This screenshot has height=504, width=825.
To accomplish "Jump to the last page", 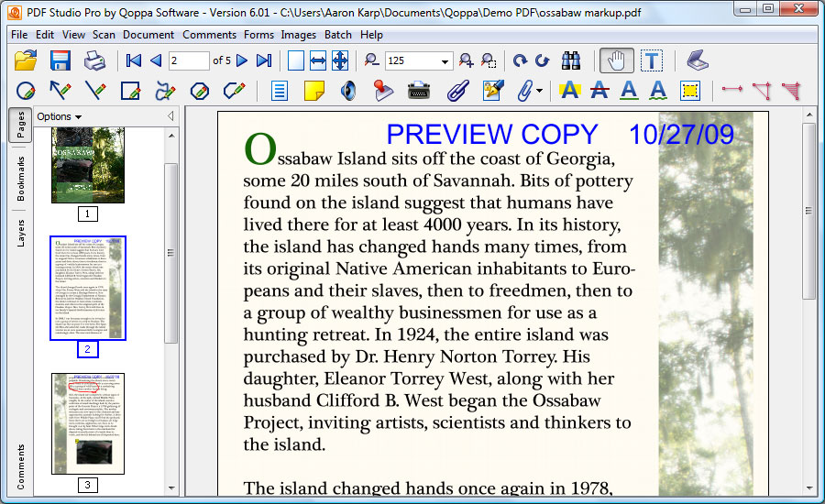I will coord(264,60).
